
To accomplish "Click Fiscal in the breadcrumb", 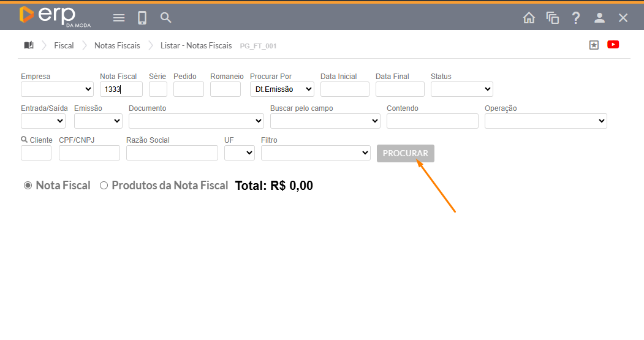I will (64, 45).
